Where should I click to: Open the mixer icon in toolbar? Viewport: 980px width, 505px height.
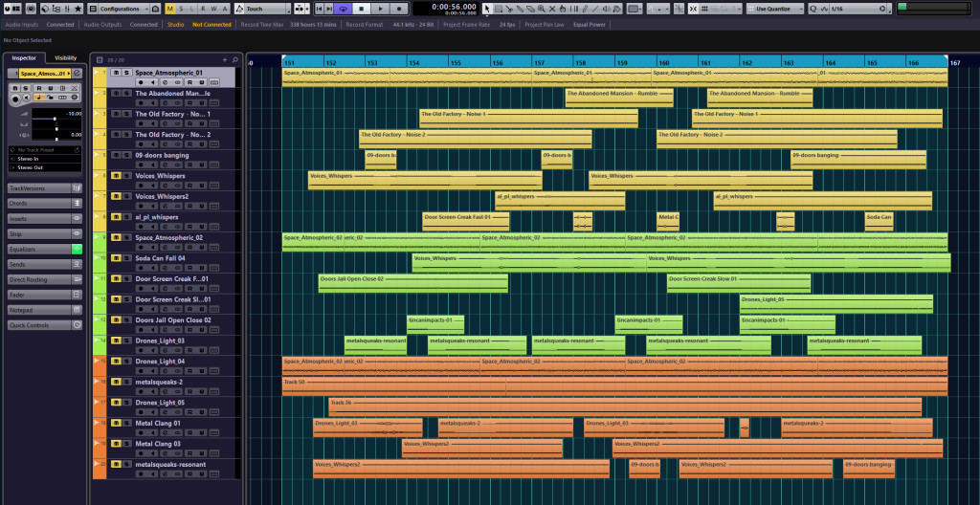[x=67, y=9]
